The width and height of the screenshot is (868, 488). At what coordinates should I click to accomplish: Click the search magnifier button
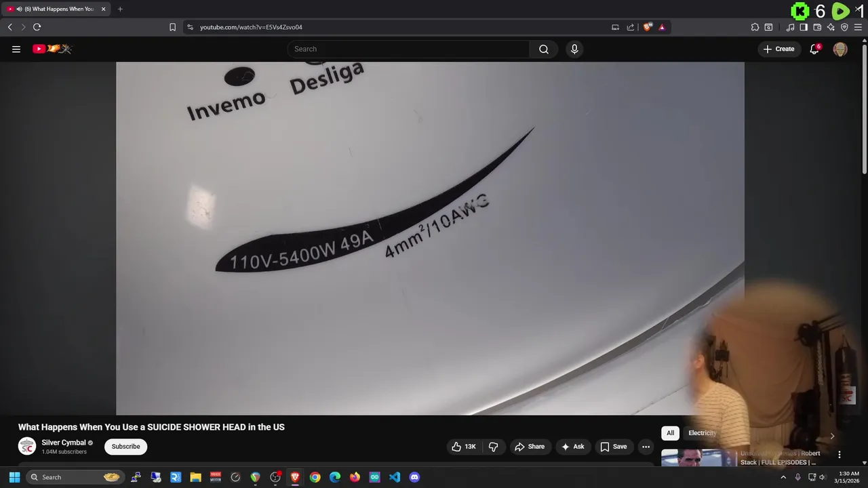(544, 49)
